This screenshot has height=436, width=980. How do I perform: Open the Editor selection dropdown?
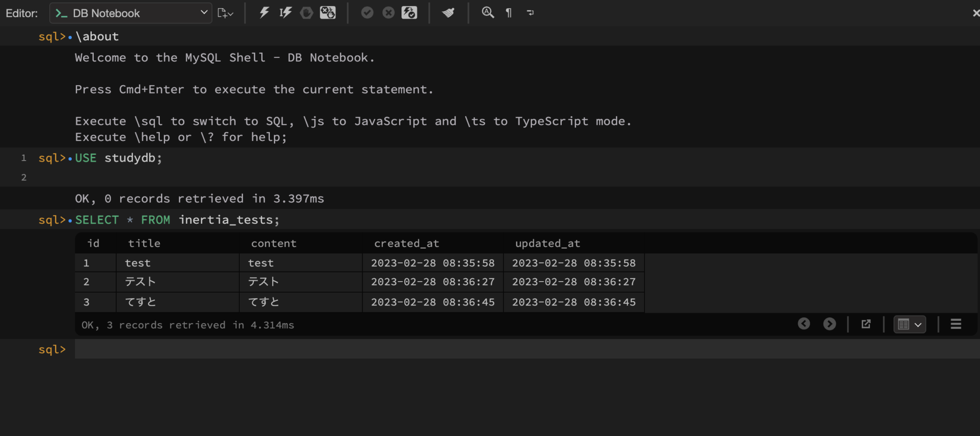click(204, 13)
